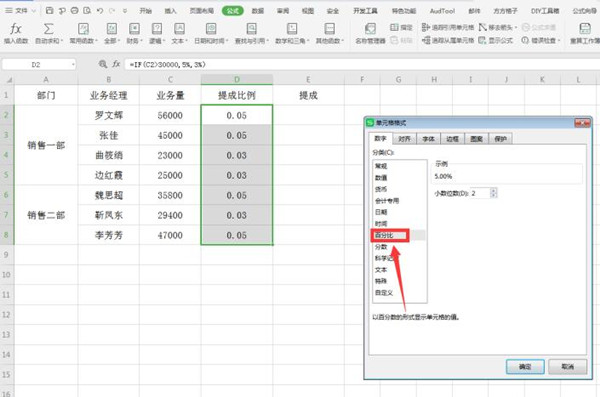Open the 对齐 tab in format dialog

pyautogui.click(x=404, y=139)
